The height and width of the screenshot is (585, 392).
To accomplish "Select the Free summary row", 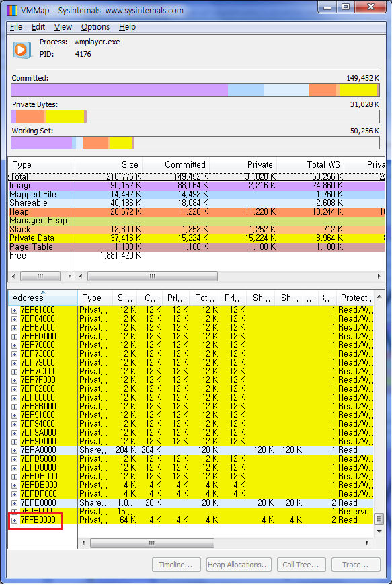I will pyautogui.click(x=196, y=256).
